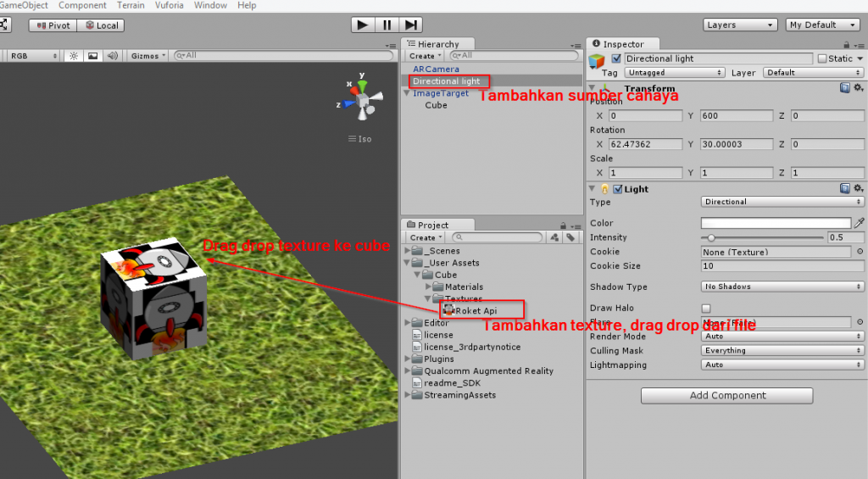Screen dimensions: 868x479
Task: Click the Step frame button
Action: pos(410,25)
